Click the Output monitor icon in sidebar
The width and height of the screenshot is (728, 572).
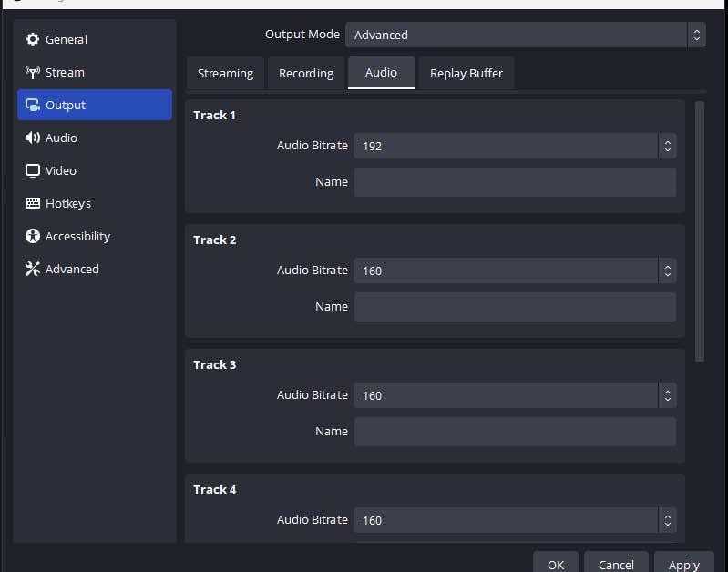pos(33,105)
